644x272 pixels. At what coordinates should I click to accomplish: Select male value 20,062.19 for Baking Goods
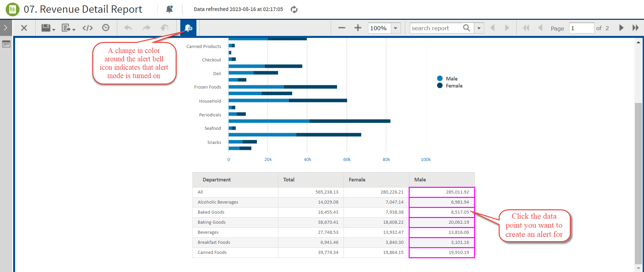coord(442,222)
